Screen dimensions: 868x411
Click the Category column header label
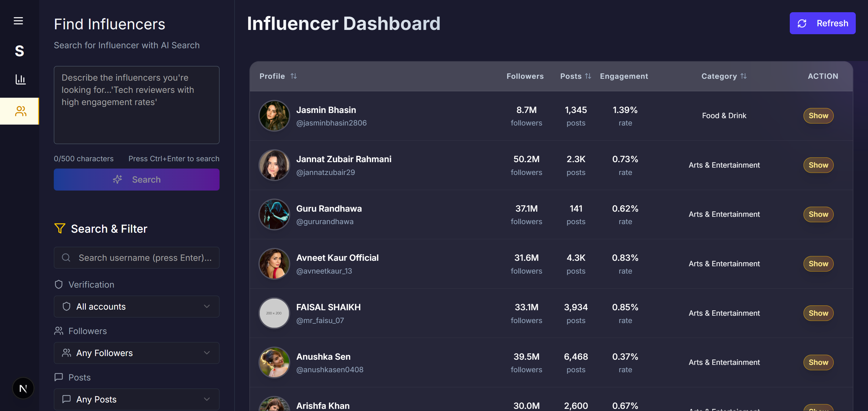[x=719, y=76]
